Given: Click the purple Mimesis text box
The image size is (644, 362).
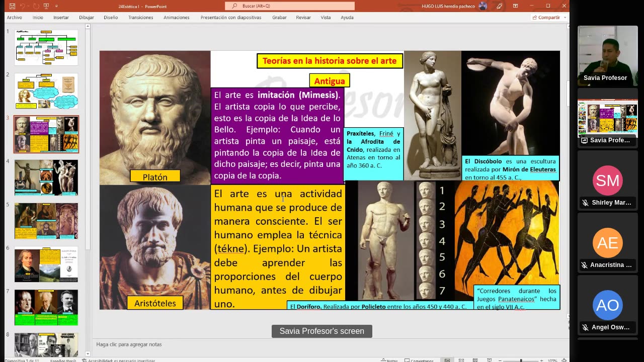Looking at the screenshot, I should pos(277,135).
